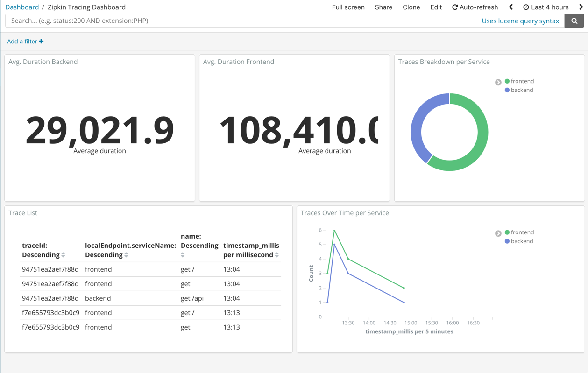Click the Avg. Duration Frontend panel title
The width and height of the screenshot is (588, 373).
(x=239, y=62)
